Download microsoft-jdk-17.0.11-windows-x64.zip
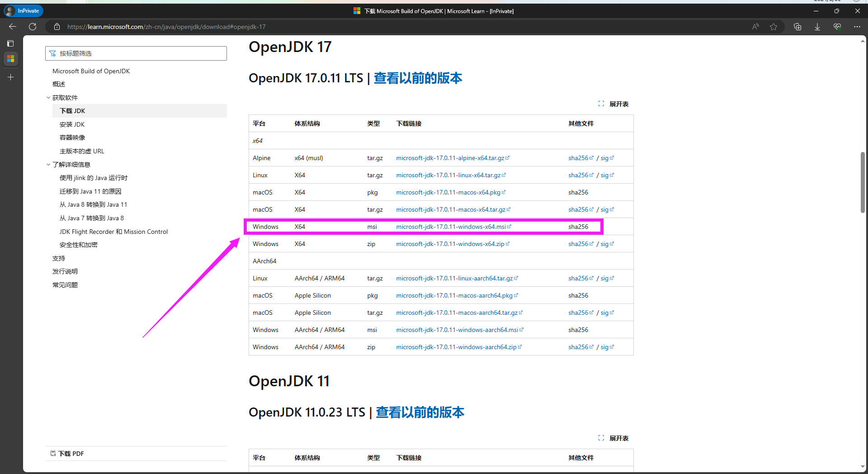 (453, 244)
